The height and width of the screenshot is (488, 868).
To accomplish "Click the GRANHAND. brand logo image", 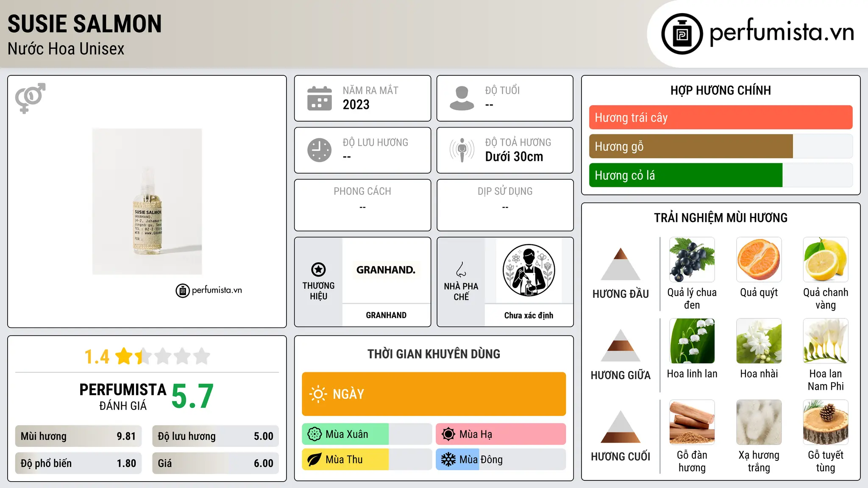I will point(386,270).
